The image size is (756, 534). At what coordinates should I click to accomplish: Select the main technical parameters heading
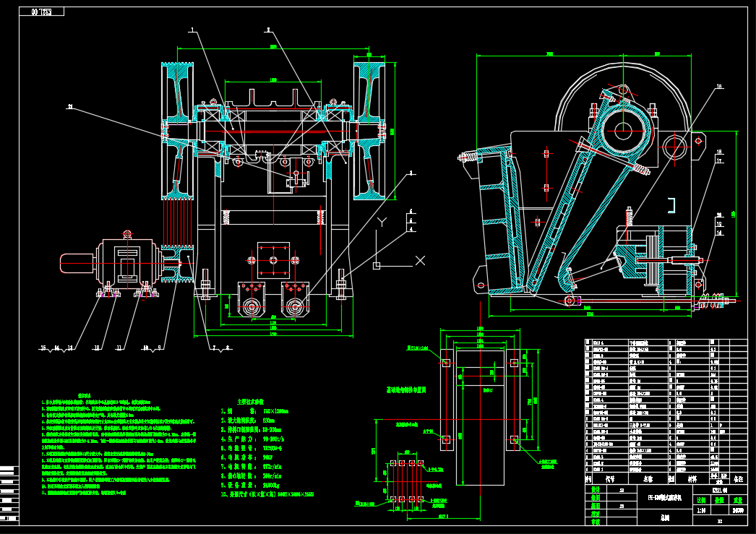[x=251, y=400]
